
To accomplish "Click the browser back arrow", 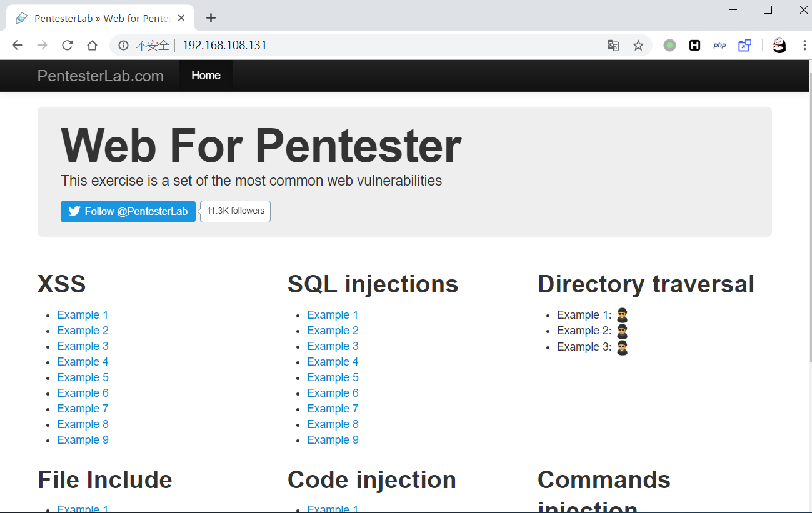I will 17,45.
